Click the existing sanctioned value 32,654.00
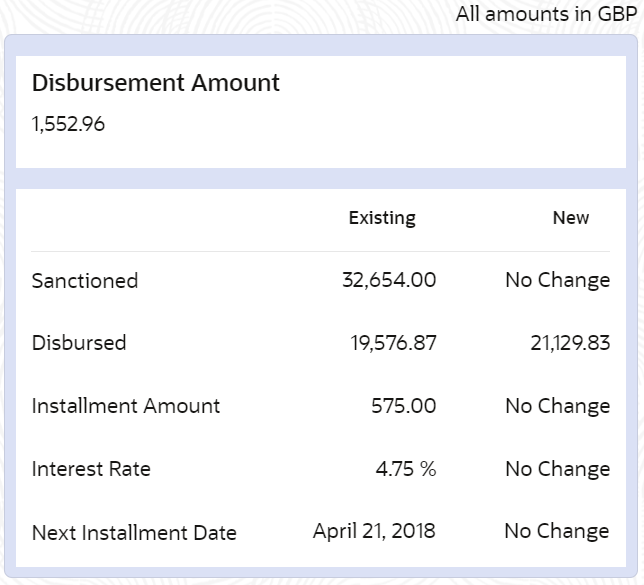The image size is (644, 585). [x=389, y=280]
